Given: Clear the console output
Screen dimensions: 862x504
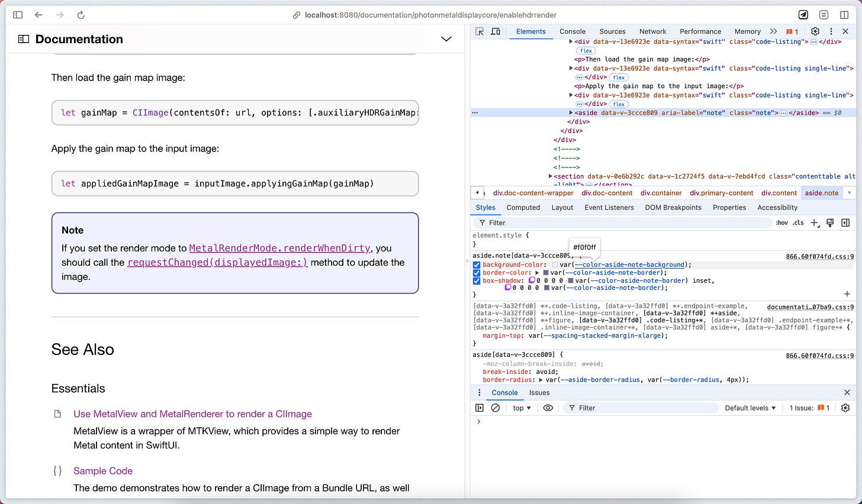Looking at the screenshot, I should pos(496,408).
